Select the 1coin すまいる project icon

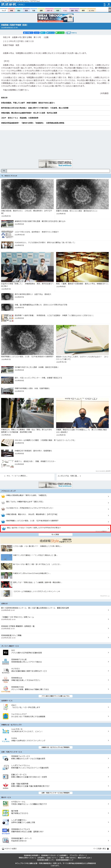(x=5, y=731)
